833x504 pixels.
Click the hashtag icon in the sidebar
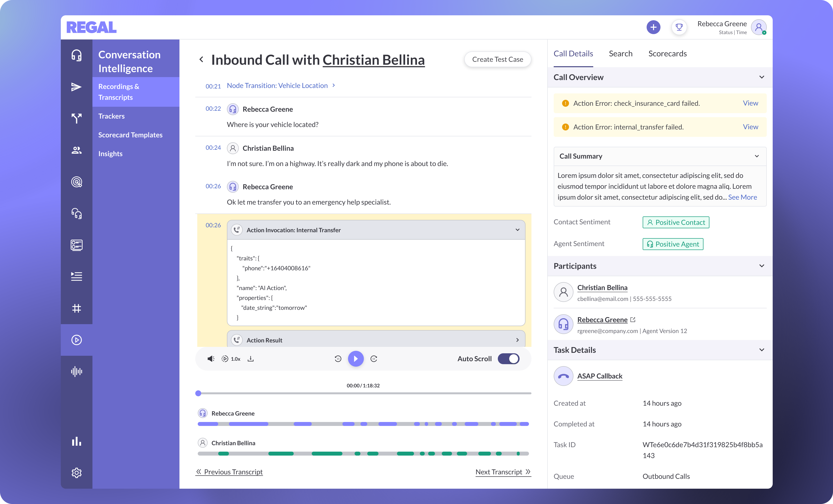point(76,308)
